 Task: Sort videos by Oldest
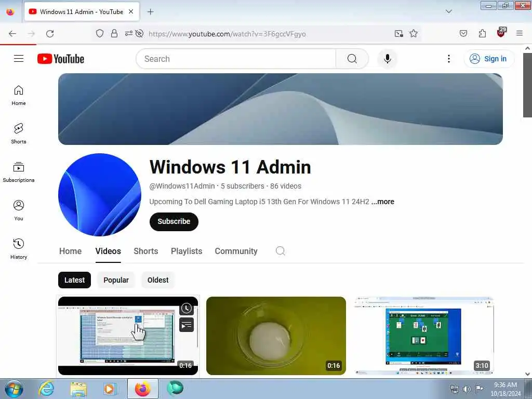[x=158, y=280]
